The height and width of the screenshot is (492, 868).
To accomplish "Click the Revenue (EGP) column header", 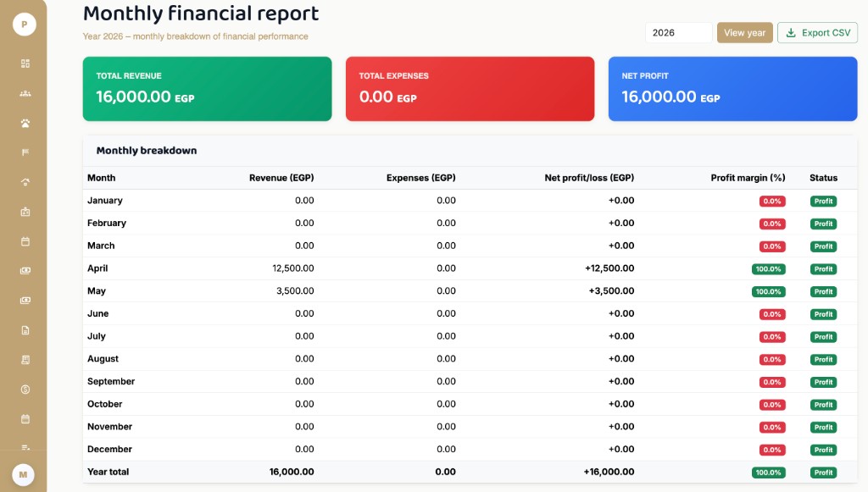I will click(x=281, y=178).
